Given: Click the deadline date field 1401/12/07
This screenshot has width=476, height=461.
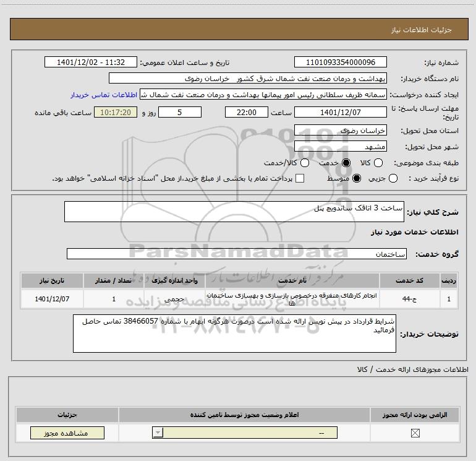Looking at the screenshot, I should point(340,113).
